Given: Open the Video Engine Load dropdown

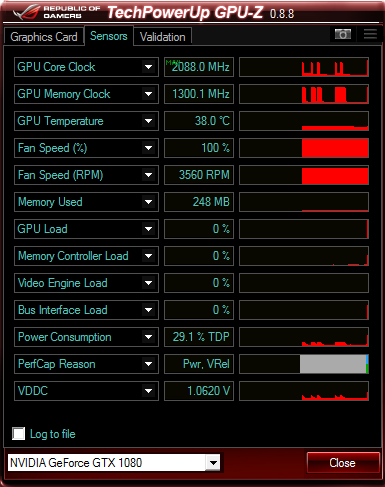Looking at the screenshot, I should point(148,283).
